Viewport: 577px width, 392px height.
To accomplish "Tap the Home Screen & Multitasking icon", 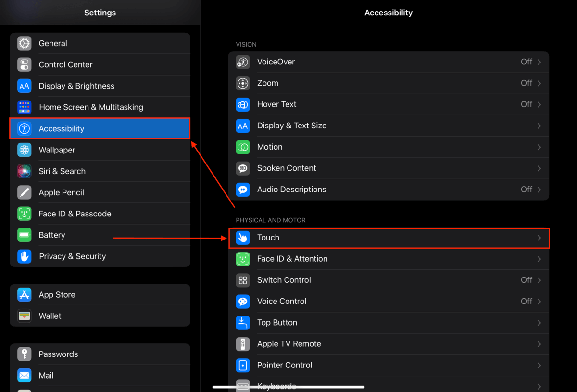I will coord(25,107).
